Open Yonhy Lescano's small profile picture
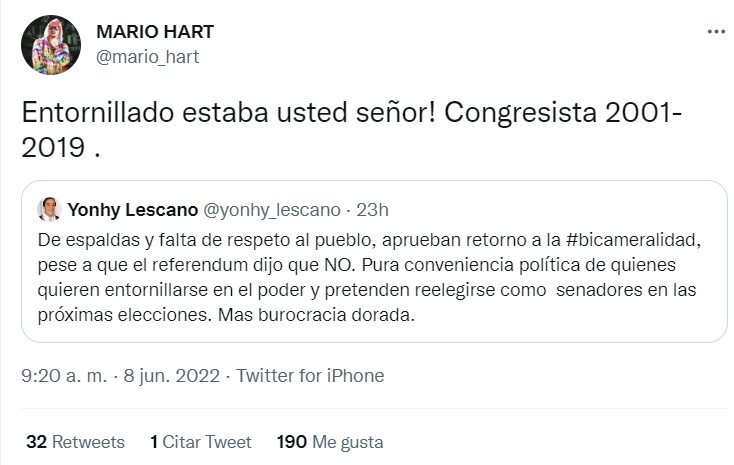 click(49, 209)
